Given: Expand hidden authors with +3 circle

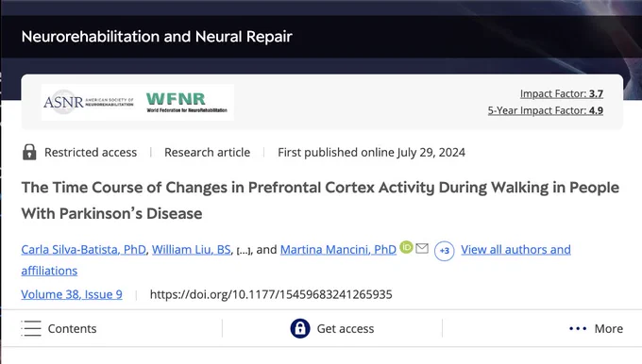Looking at the screenshot, I should click(445, 251).
